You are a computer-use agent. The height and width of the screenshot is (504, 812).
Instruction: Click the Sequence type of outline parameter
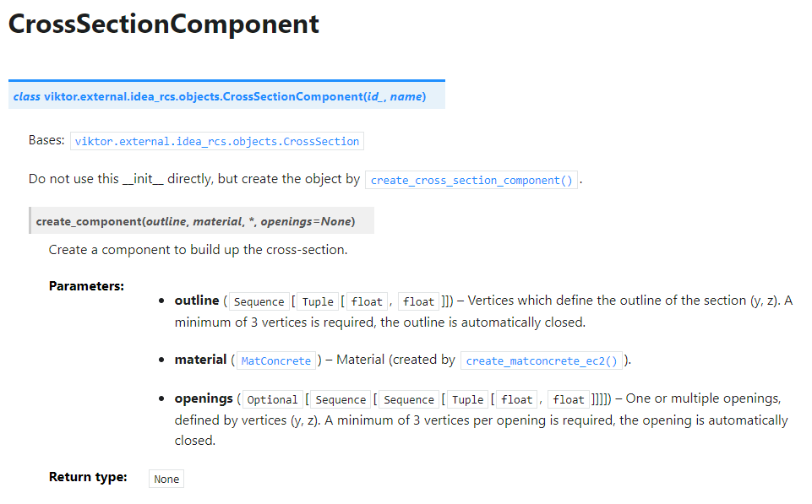(x=259, y=301)
